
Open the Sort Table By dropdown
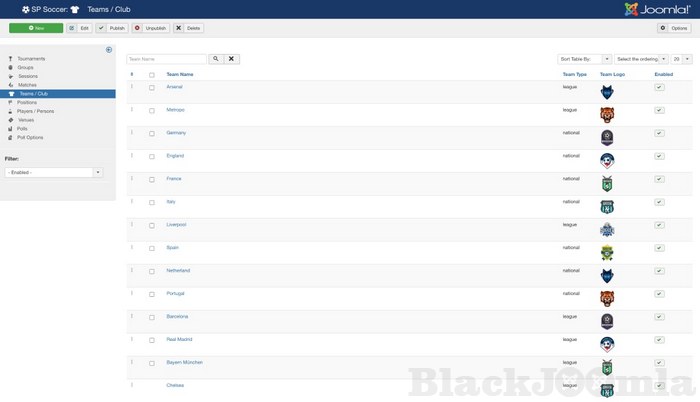[582, 59]
